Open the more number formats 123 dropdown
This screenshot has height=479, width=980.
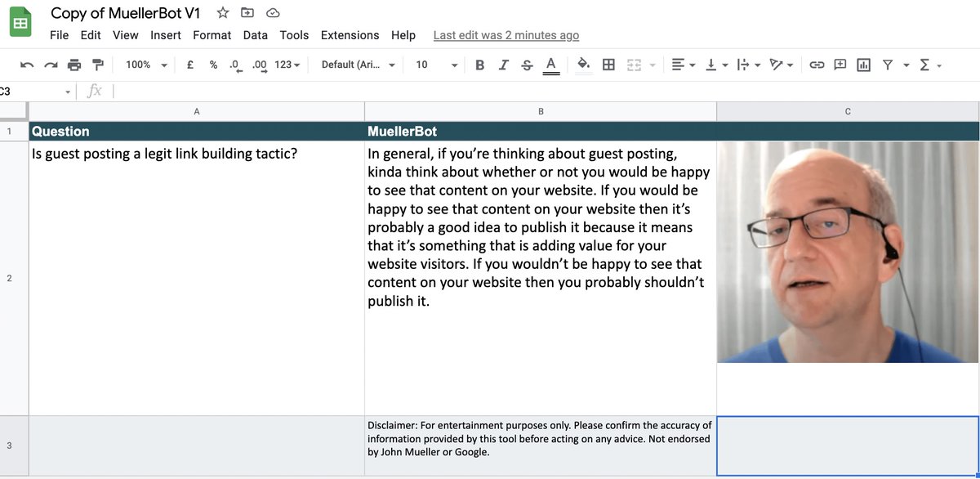(x=287, y=65)
